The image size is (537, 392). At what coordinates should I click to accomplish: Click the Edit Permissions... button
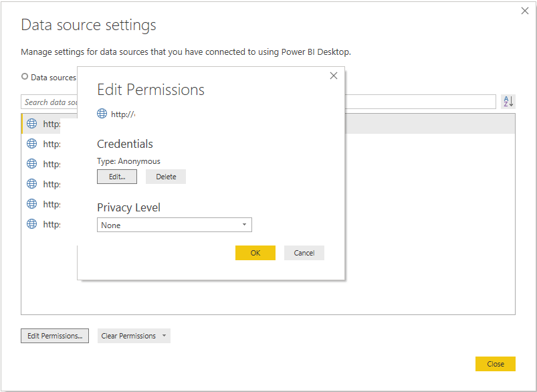(55, 336)
